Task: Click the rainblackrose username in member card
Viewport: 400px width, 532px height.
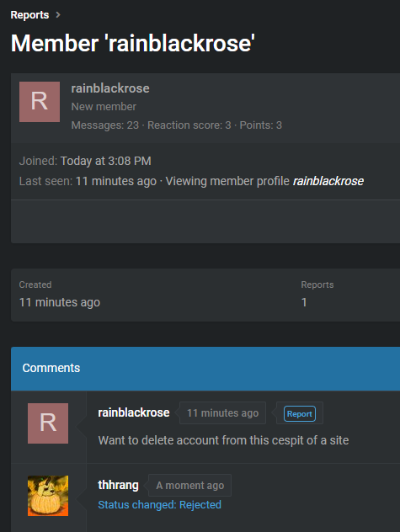Action: click(110, 88)
